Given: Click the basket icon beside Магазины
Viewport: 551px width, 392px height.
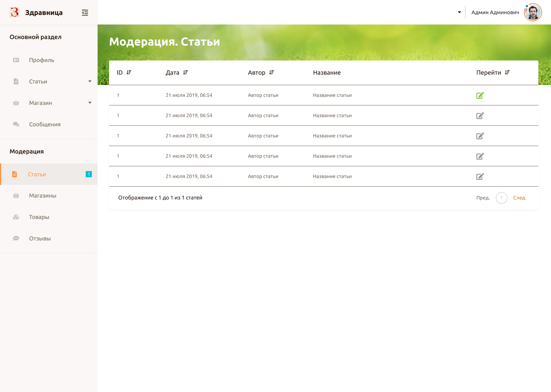Looking at the screenshot, I should pos(16,196).
